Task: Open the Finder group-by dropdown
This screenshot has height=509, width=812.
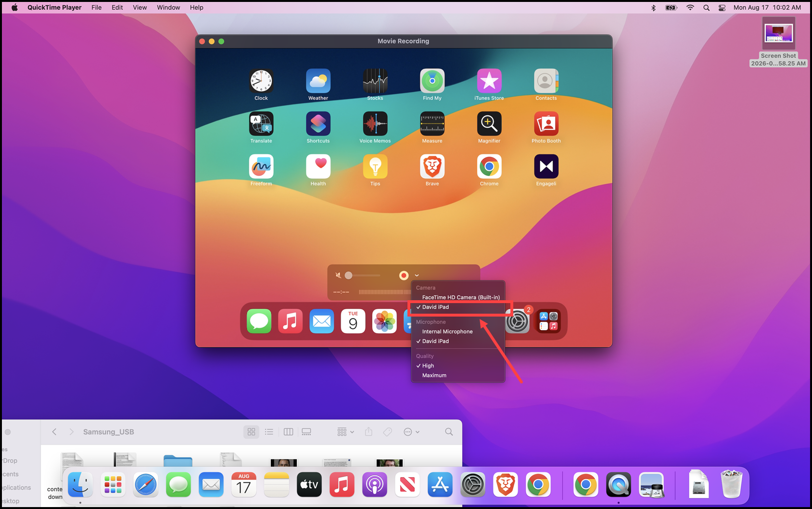Action: pos(346,432)
